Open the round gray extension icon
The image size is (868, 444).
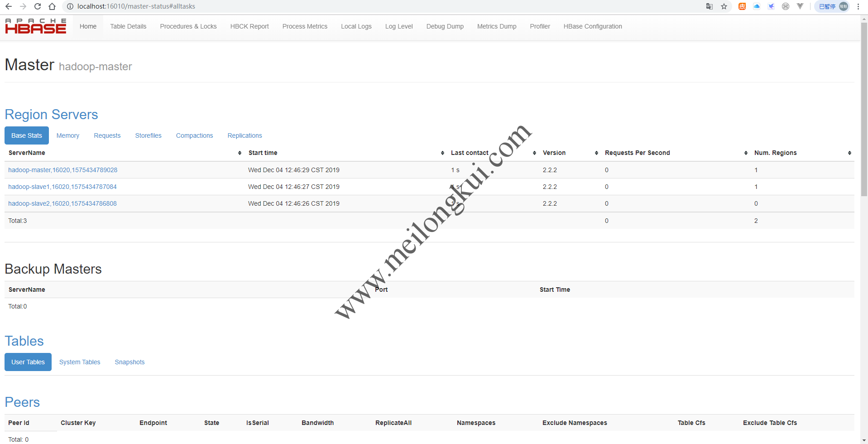(x=786, y=6)
